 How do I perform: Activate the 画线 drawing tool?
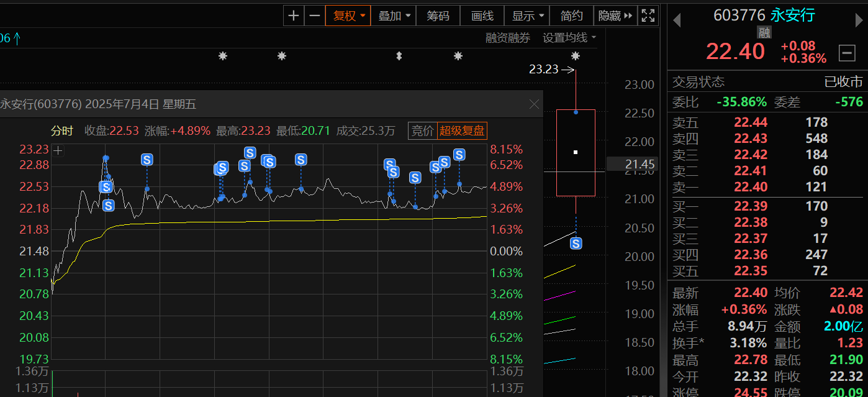[x=482, y=16]
